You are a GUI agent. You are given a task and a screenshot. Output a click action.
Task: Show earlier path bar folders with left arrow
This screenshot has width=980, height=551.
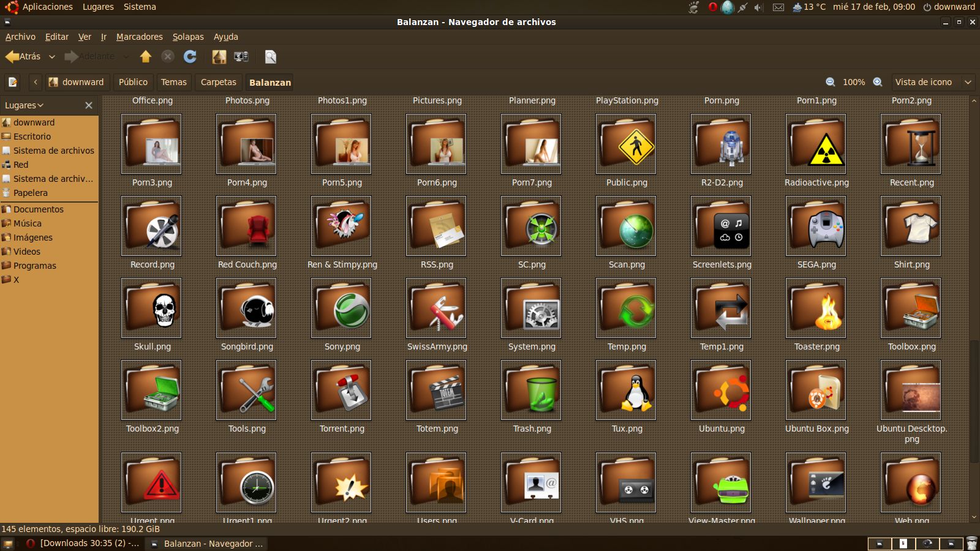[x=36, y=82]
